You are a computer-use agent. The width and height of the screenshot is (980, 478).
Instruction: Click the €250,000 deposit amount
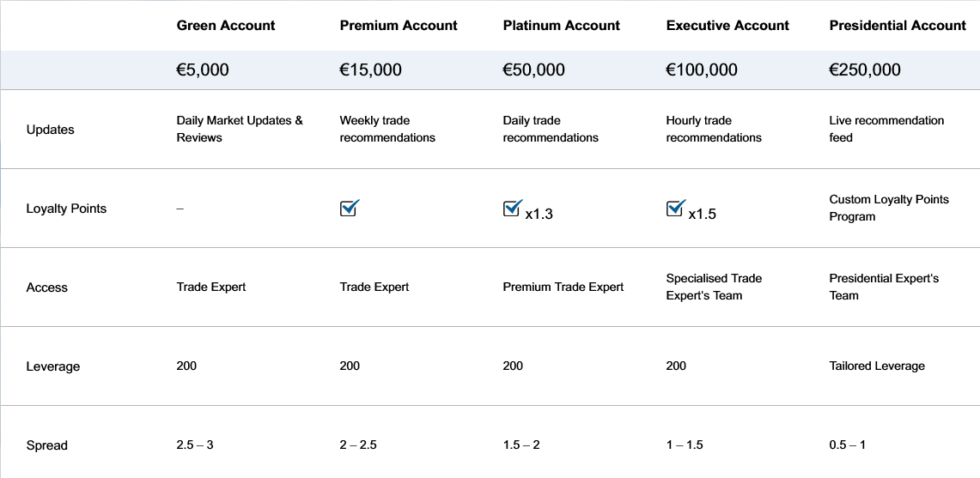click(x=865, y=70)
